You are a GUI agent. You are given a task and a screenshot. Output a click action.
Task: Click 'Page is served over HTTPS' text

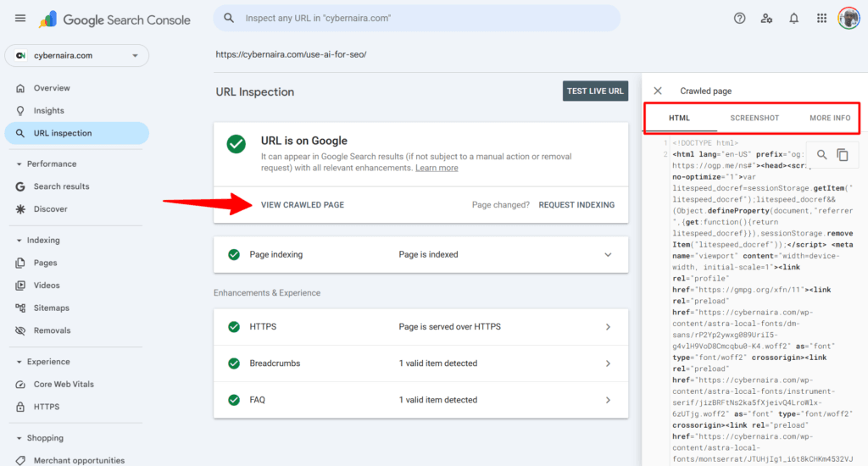tap(449, 326)
